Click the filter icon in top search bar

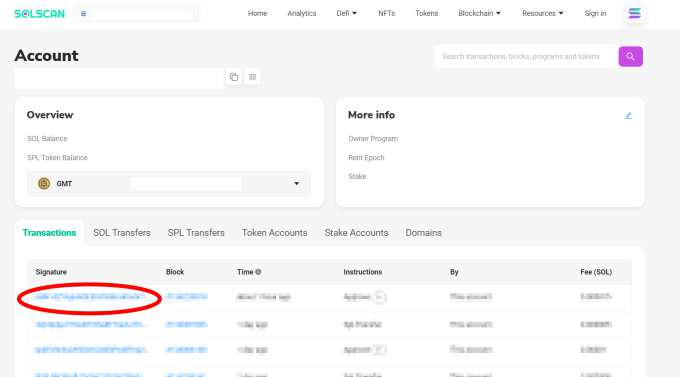(83, 14)
